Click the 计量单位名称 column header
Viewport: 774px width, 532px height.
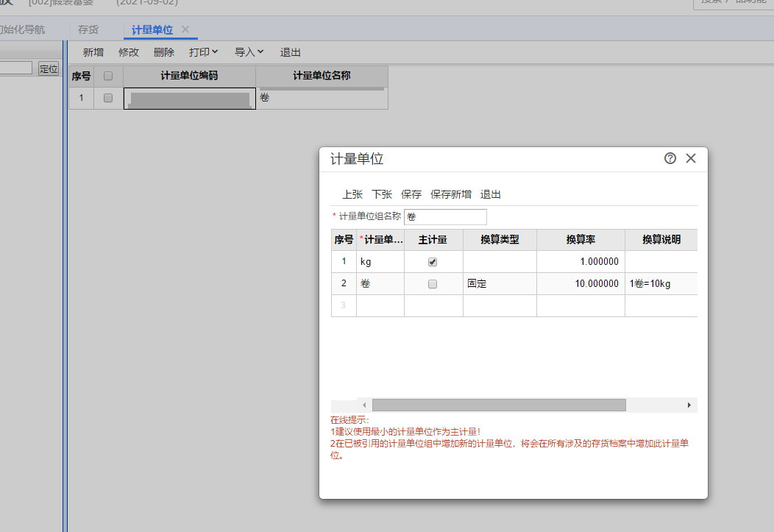322,76
